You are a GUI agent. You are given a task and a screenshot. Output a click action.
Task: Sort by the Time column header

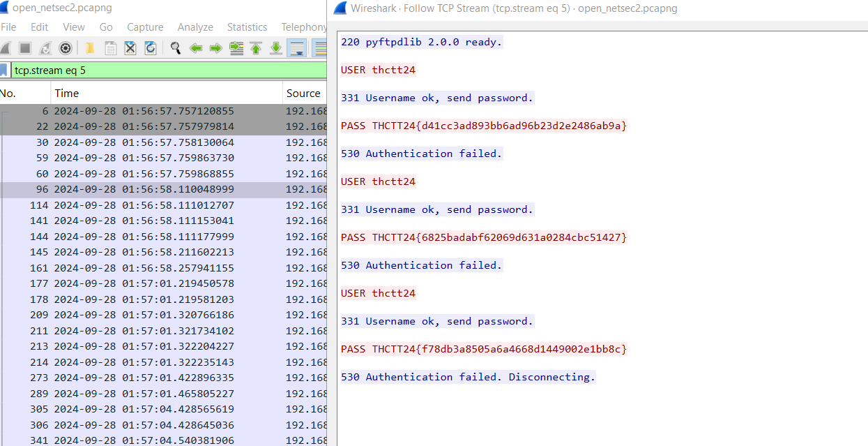[x=167, y=93]
